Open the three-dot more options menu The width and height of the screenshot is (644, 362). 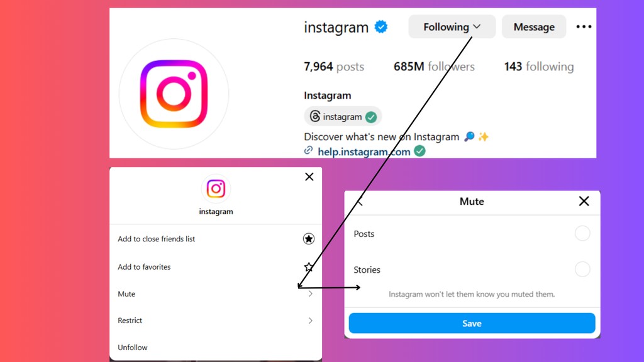coord(584,26)
